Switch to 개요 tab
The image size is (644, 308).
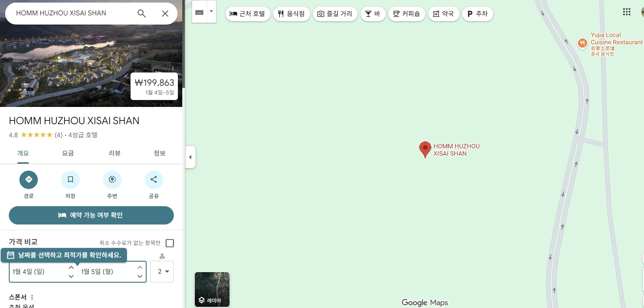click(x=23, y=153)
